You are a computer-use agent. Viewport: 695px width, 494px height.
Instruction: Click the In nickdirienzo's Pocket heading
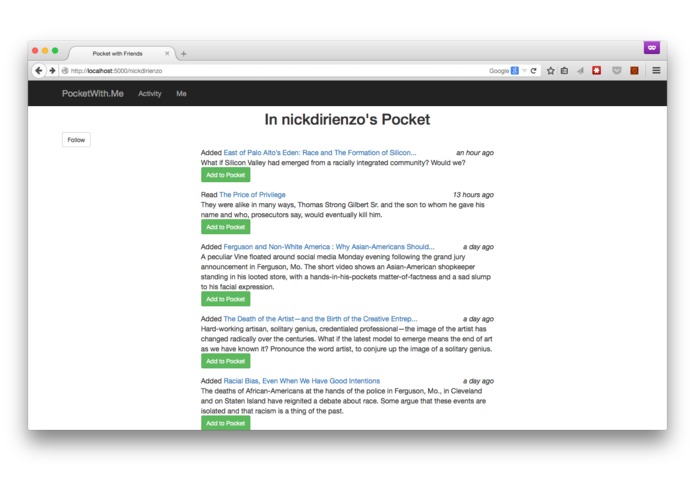(x=347, y=119)
